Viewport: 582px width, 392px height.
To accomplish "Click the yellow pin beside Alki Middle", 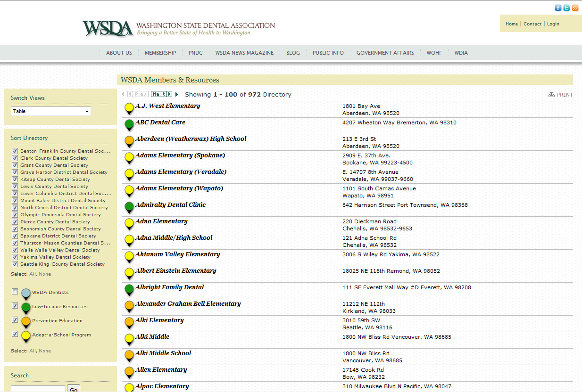I will (x=129, y=340).
